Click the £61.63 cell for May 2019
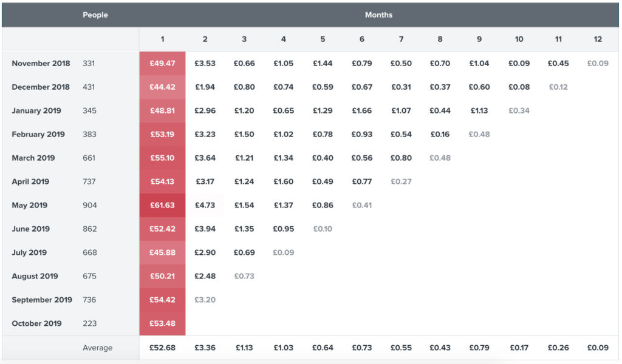The height and width of the screenshot is (364, 622). click(x=162, y=205)
